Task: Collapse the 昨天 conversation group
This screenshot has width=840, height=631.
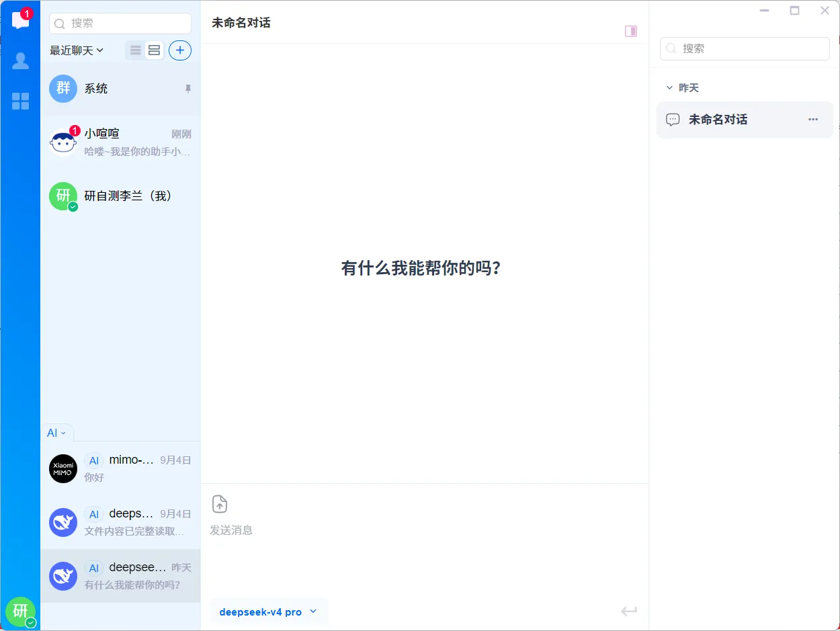Action: (x=682, y=88)
